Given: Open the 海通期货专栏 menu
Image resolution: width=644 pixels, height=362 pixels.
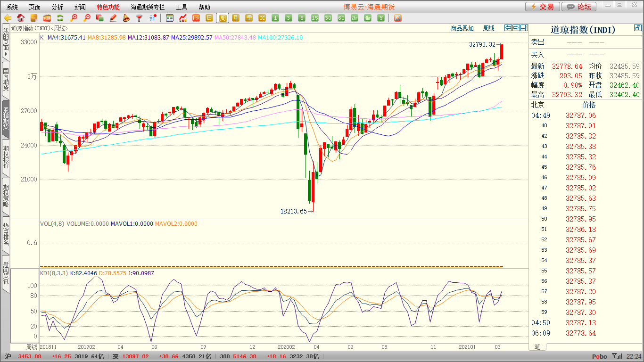Looking at the screenshot, I should pyautogui.click(x=148, y=7).
